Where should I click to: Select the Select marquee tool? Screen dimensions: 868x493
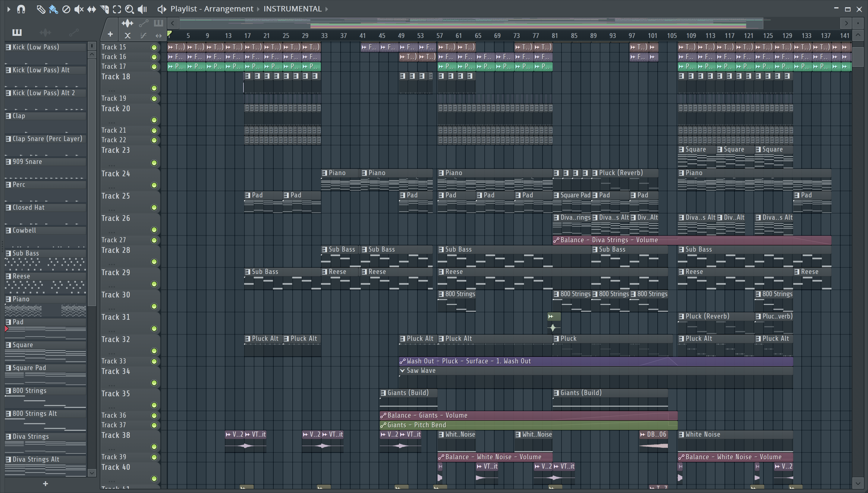[117, 9]
